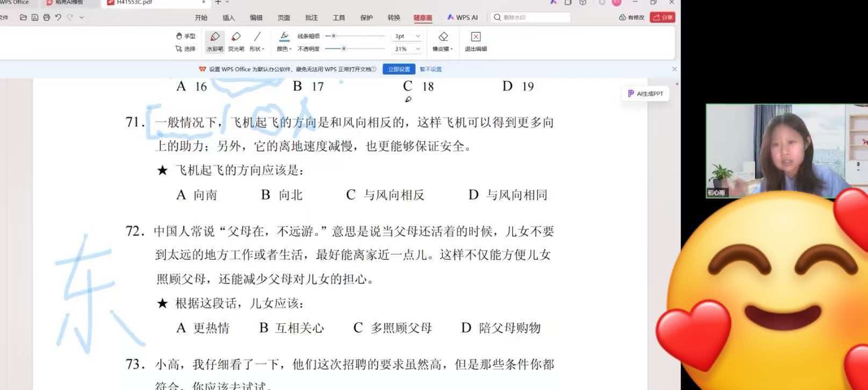Click the AI生成PPT button
868x390 pixels.
coord(645,94)
